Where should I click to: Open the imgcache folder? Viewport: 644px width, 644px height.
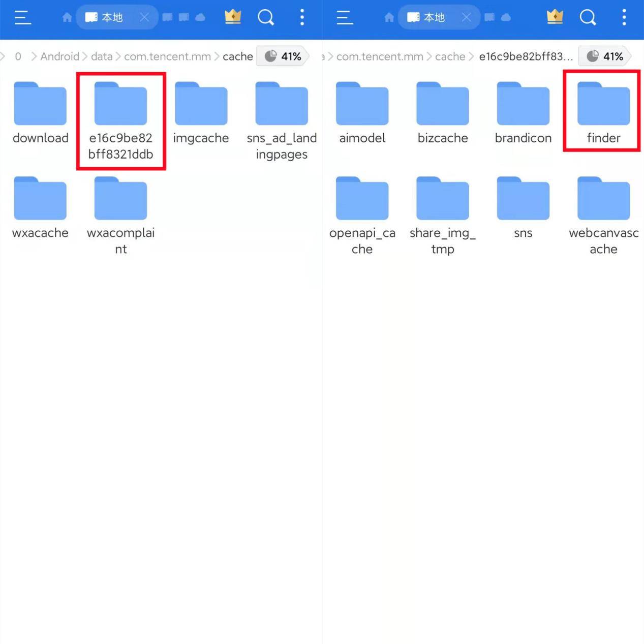click(x=201, y=114)
